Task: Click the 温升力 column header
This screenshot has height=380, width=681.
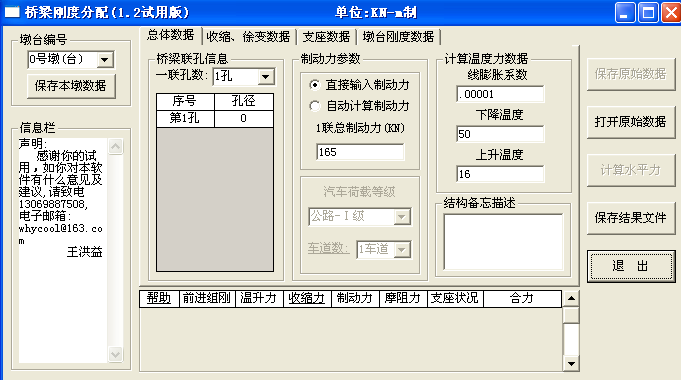Action: point(259,298)
